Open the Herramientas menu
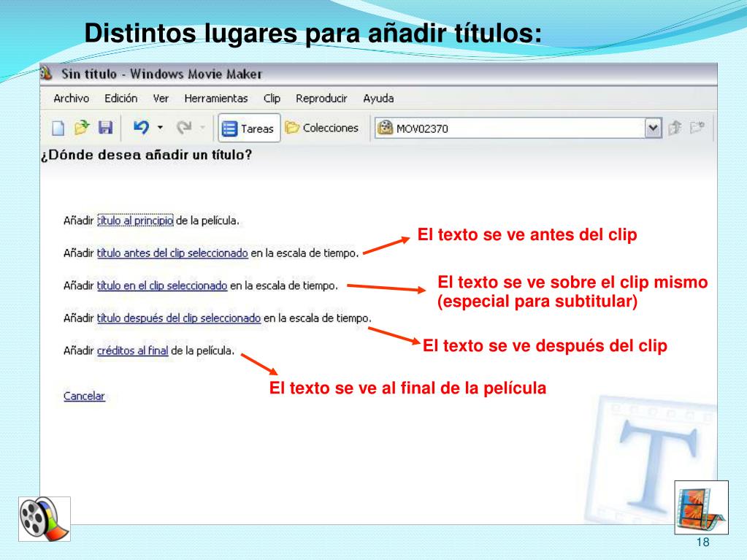Image resolution: width=747 pixels, height=560 pixels. pos(216,98)
